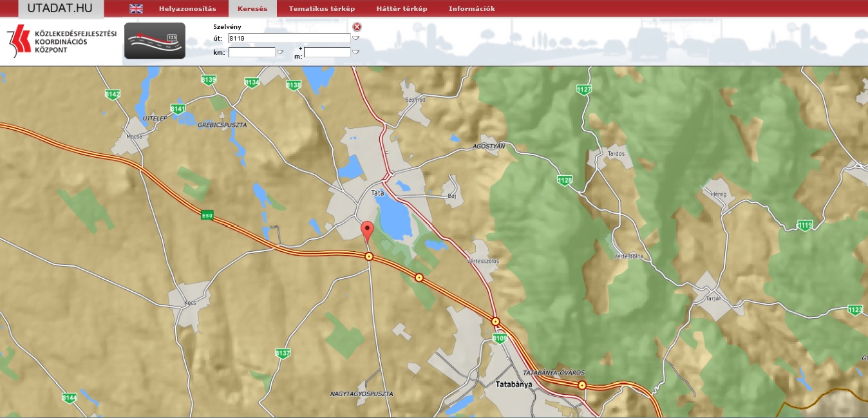868x418 pixels.
Task: Open the Helyazonosítás tab
Action: (x=188, y=8)
